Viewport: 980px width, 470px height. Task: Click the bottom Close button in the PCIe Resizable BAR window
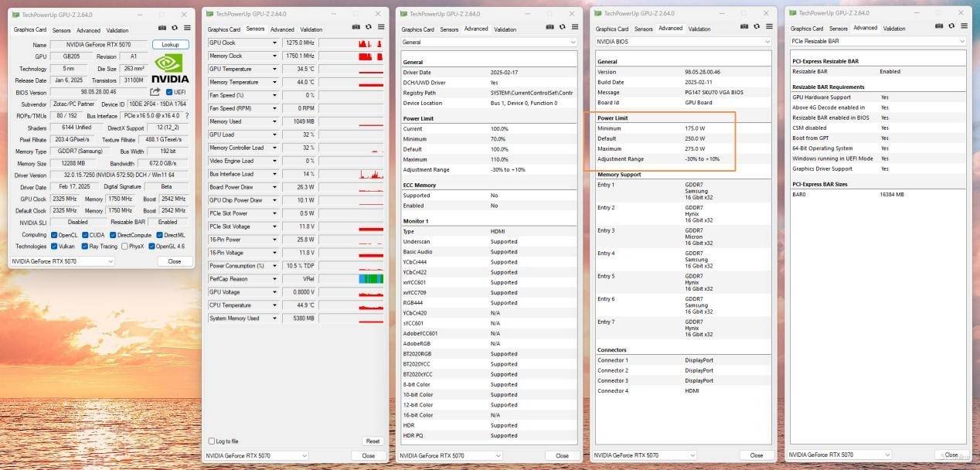951,455
